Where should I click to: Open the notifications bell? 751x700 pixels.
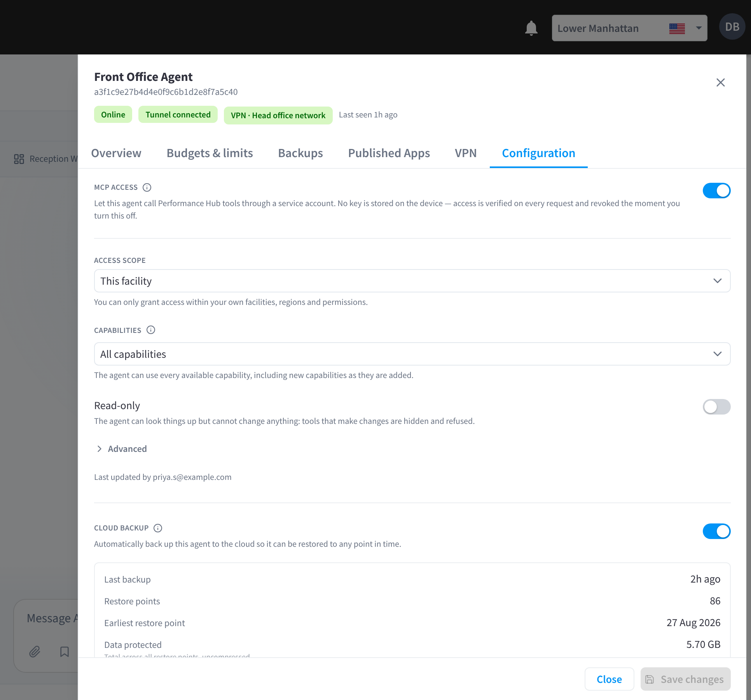(x=531, y=28)
